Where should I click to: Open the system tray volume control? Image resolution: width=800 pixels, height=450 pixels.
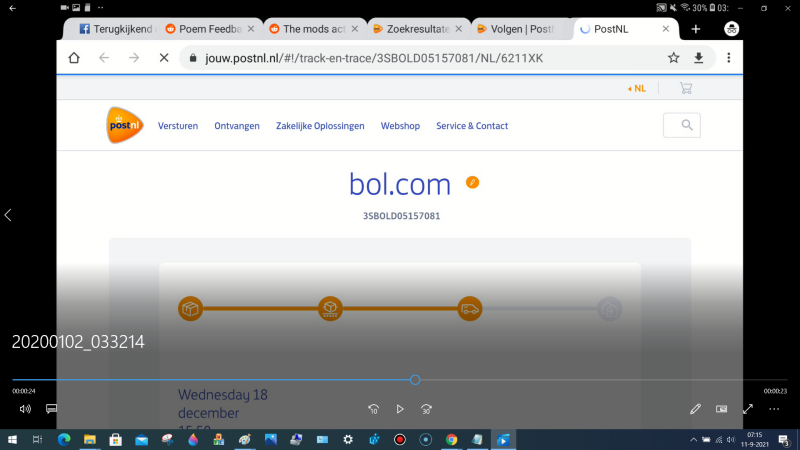tap(731, 439)
